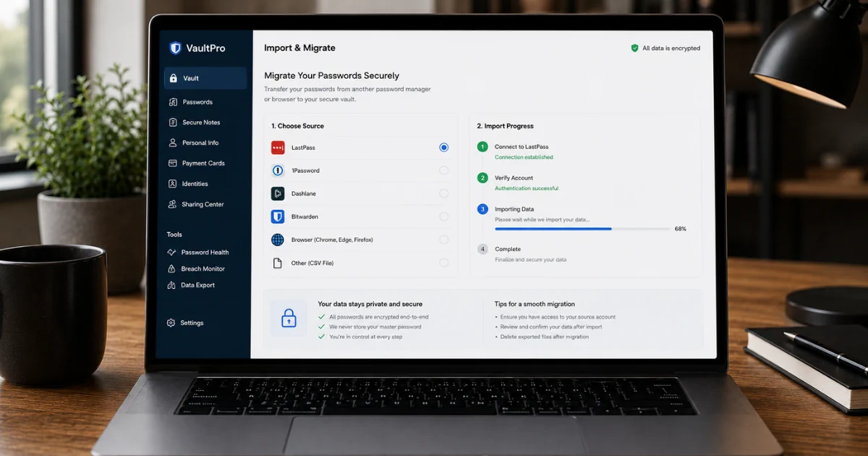The height and width of the screenshot is (456, 868).
Task: Open the Vault menu item
Action: (205, 78)
